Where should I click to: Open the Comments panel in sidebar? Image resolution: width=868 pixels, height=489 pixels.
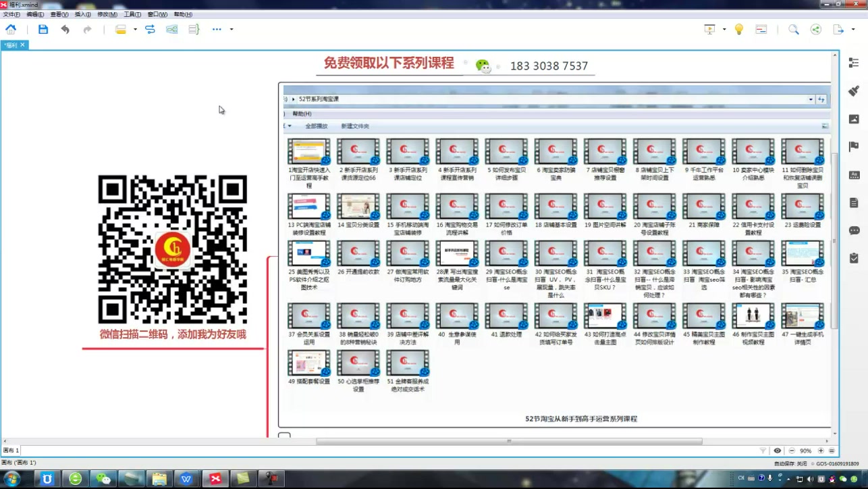(x=854, y=230)
